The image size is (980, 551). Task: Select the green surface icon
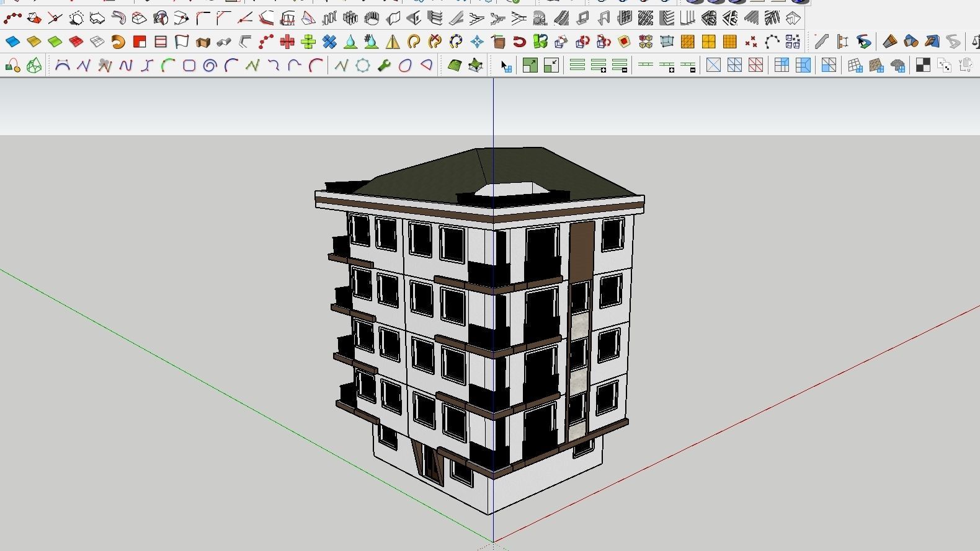click(x=55, y=42)
